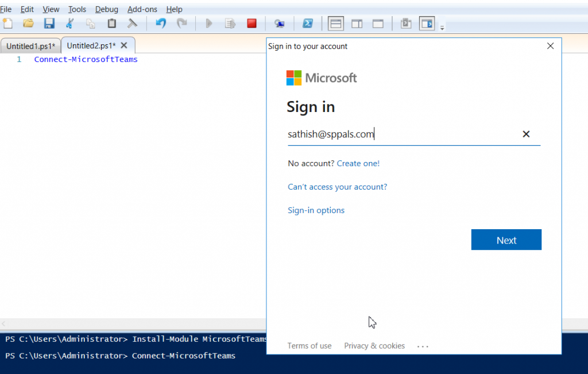This screenshot has width=588, height=374.
Task: Run selection with the toolbar icon
Action: click(x=230, y=24)
